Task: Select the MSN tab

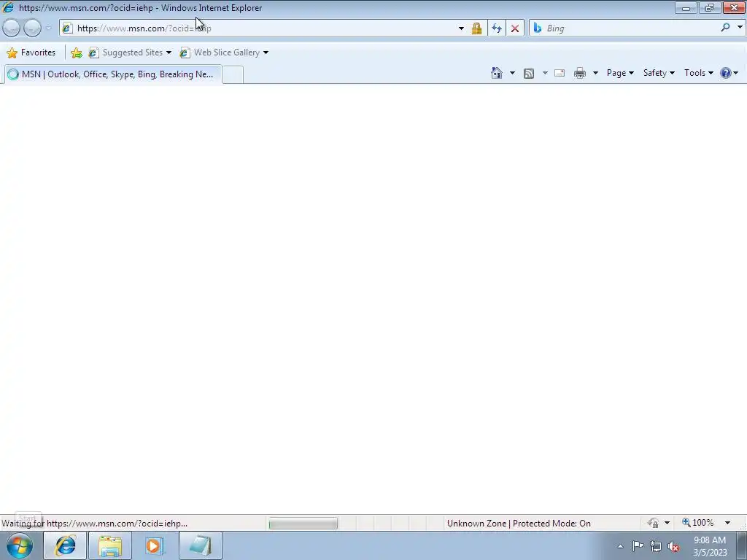Action: click(112, 74)
